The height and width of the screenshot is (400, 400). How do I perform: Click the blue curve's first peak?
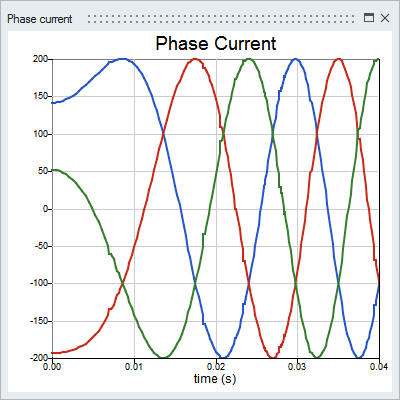pyautogui.click(x=122, y=59)
